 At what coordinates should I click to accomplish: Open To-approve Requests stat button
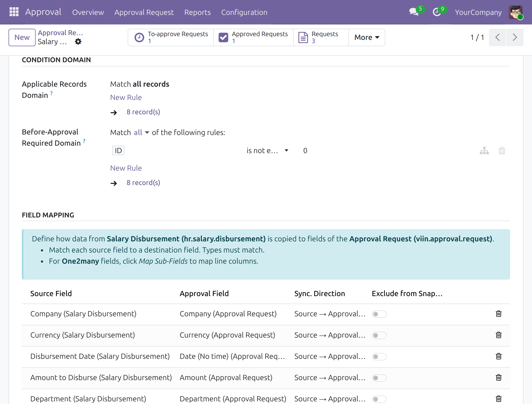171,37
